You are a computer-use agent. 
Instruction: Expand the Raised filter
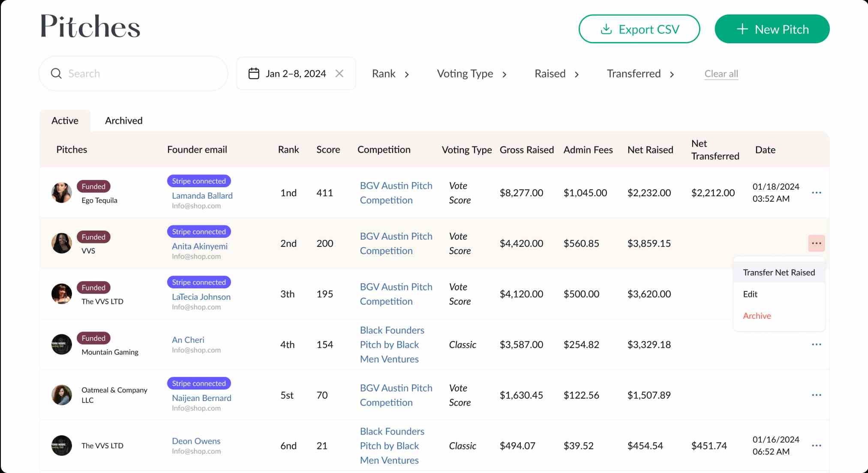(x=557, y=74)
